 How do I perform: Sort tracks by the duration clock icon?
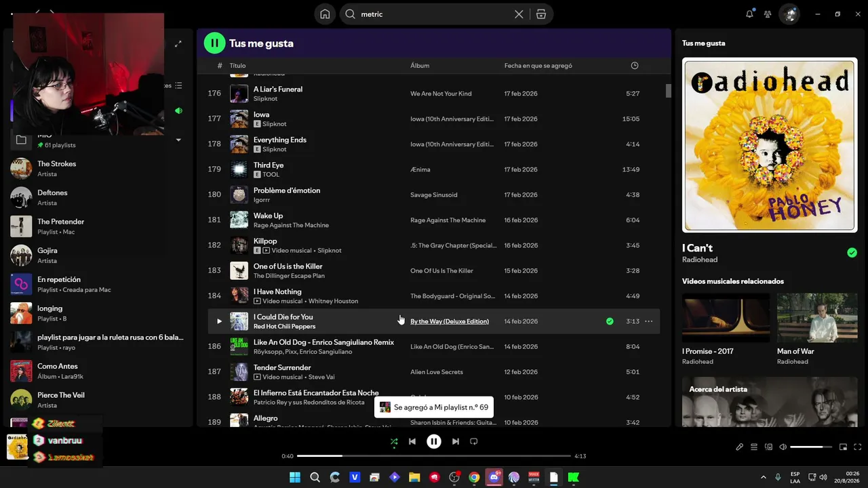[x=635, y=66]
